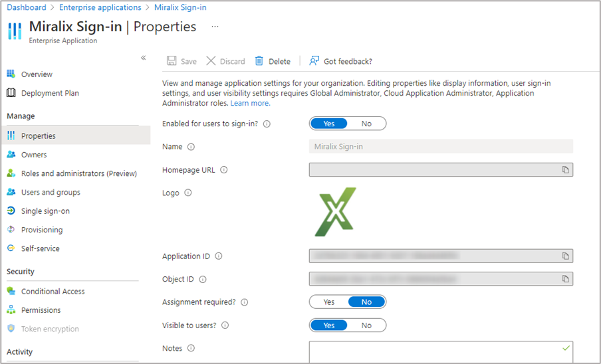Viewport: 601px width, 364px height.
Task: Click the Delete button label
Action: 279,61
